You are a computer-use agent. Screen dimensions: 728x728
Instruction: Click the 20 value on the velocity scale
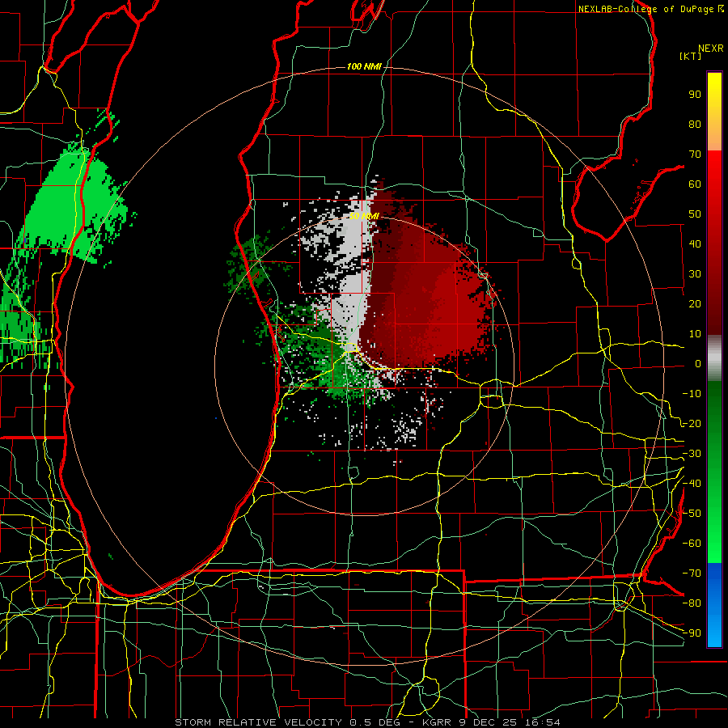[695, 304]
